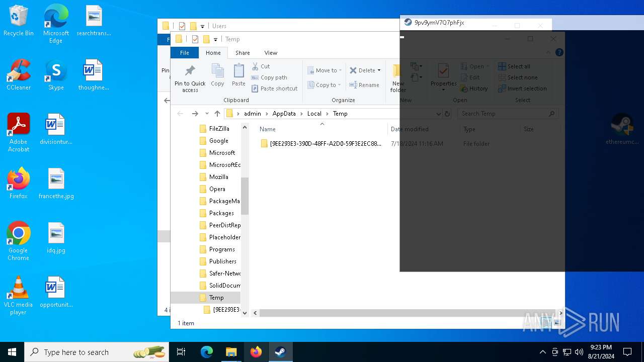Open the Recycle Bin desktop icon
Viewport: 644px width, 362px height.
tap(18, 21)
